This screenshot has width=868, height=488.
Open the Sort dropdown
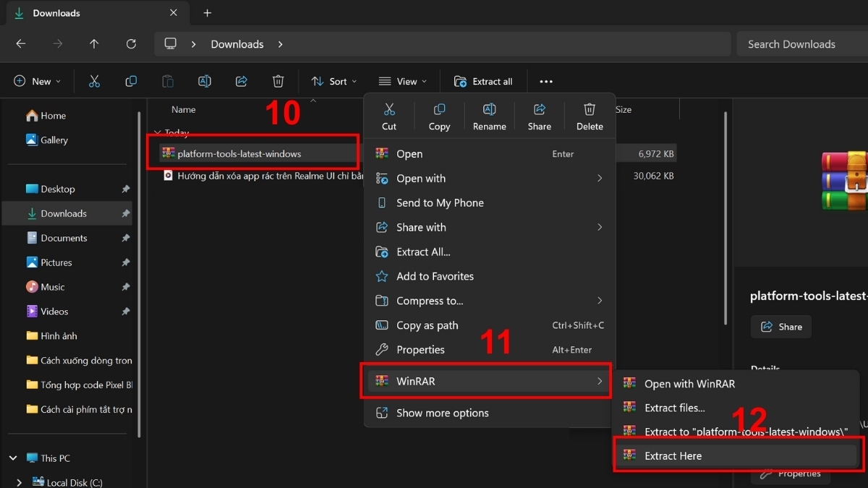pos(333,82)
